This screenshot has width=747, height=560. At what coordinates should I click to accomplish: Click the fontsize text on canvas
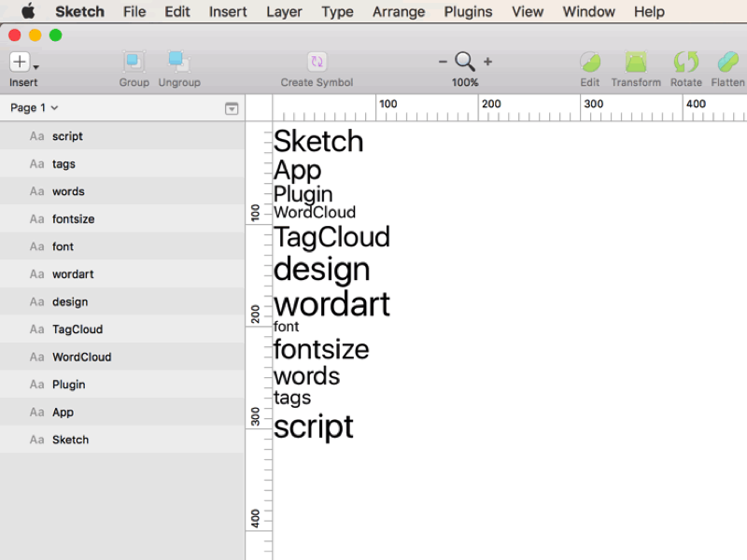coord(321,349)
